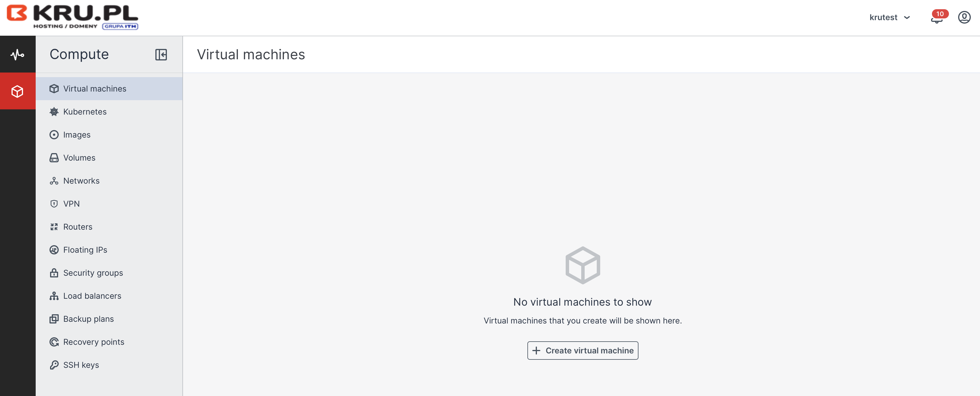The height and width of the screenshot is (396, 980).
Task: Open Routers page
Action: (x=78, y=227)
